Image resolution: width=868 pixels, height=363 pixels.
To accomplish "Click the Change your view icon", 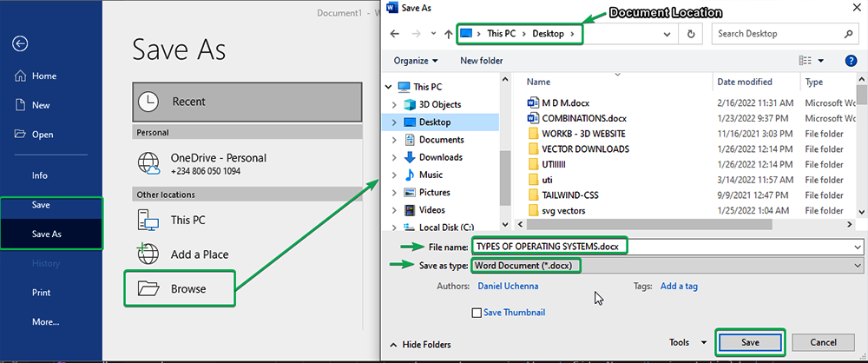I will click(x=806, y=61).
